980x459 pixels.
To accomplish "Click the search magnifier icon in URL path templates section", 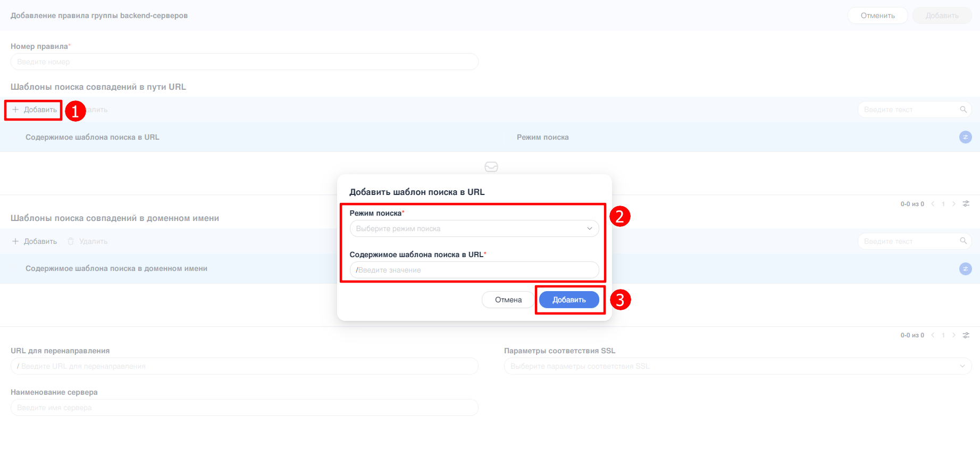I will pos(963,109).
